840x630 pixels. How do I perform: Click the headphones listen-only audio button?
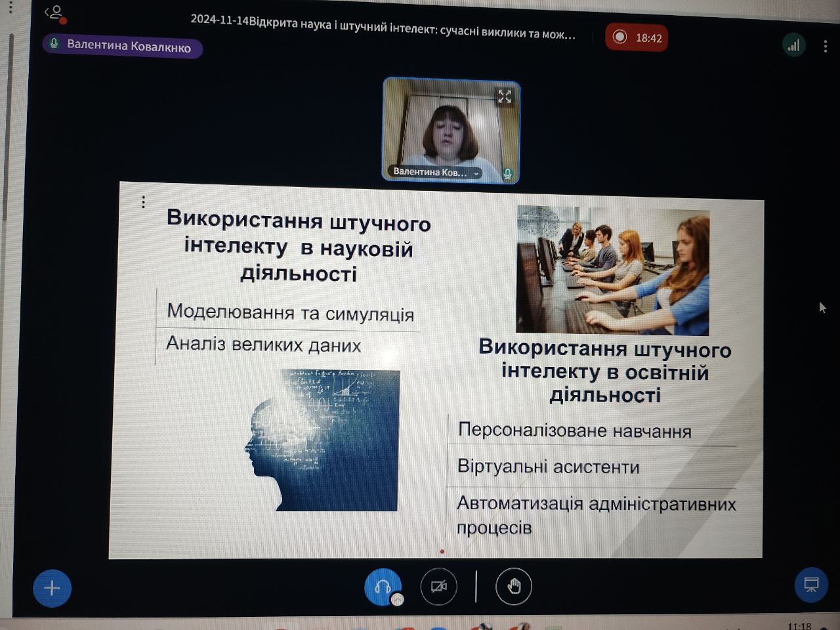coord(383,586)
